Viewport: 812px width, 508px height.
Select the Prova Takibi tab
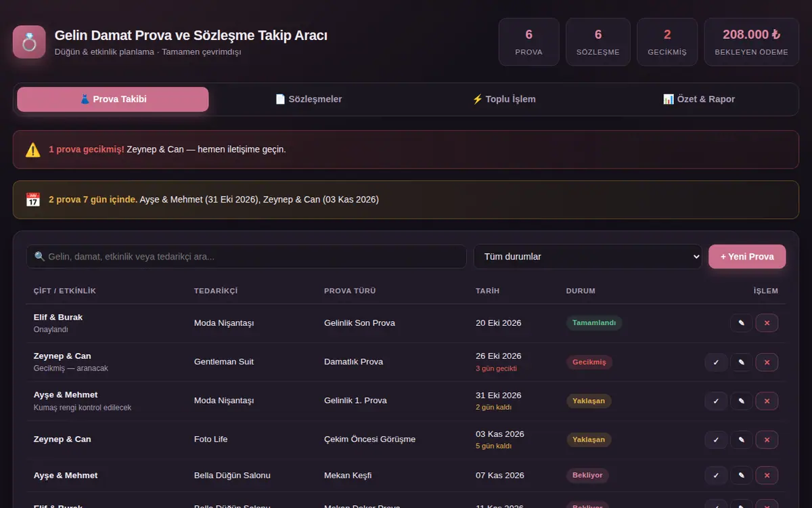(113, 100)
